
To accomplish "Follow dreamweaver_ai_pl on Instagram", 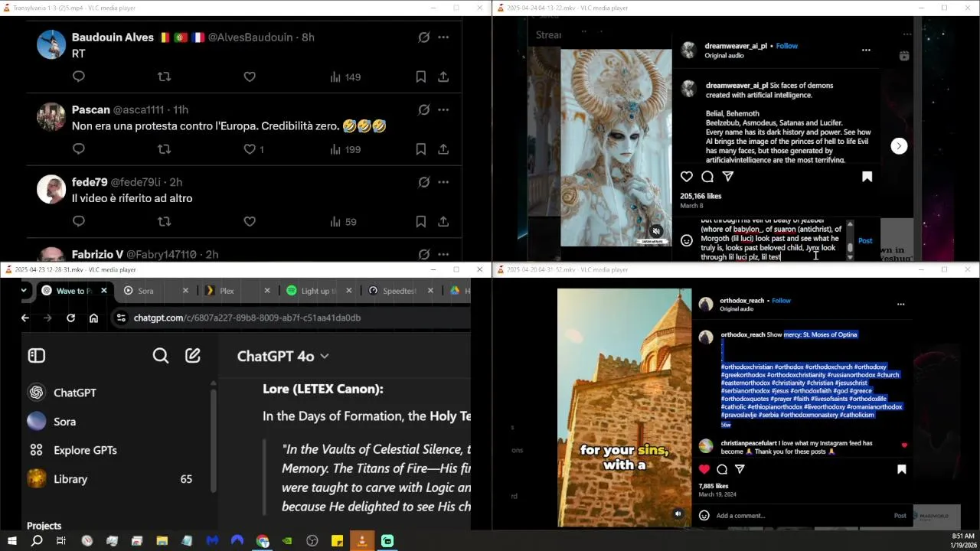I will 786,46.
